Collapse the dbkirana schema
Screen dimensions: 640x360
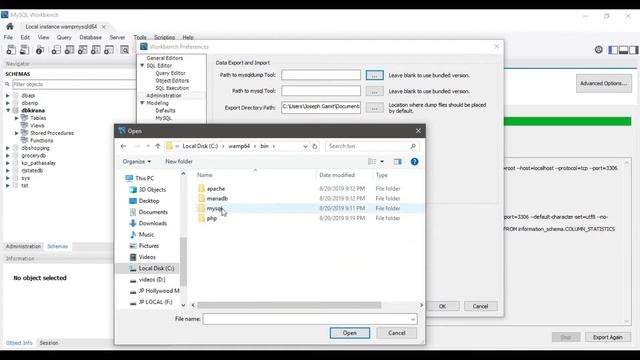tap(8, 110)
